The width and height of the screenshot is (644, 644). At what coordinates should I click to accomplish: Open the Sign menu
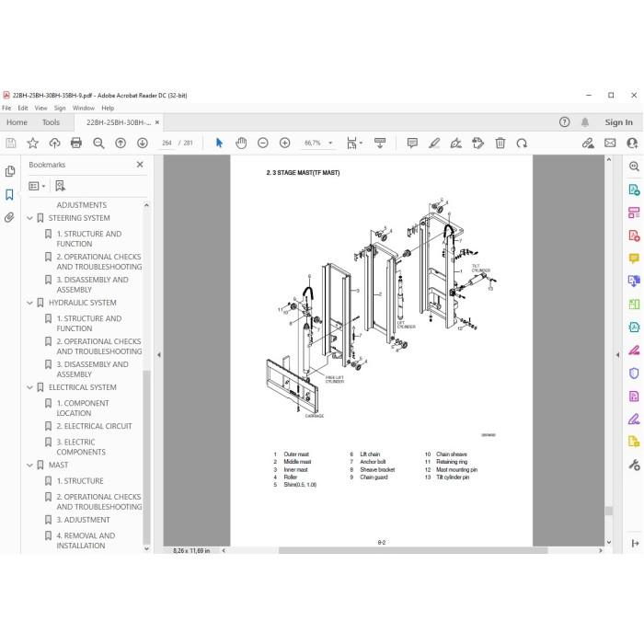(x=60, y=108)
